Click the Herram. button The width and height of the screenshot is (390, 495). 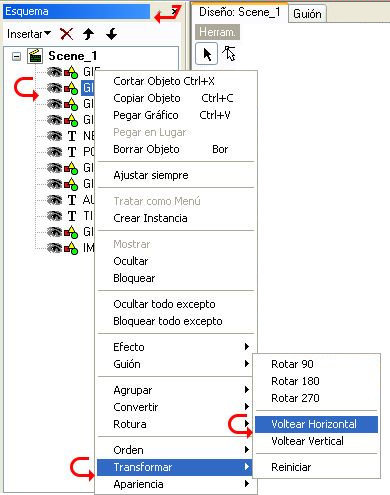click(217, 32)
